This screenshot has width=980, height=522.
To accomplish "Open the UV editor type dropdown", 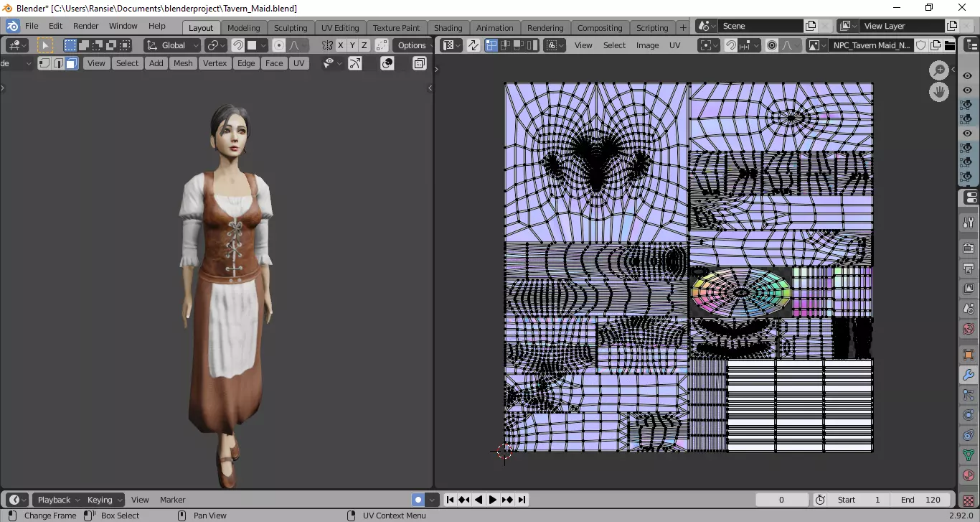I will coord(451,45).
